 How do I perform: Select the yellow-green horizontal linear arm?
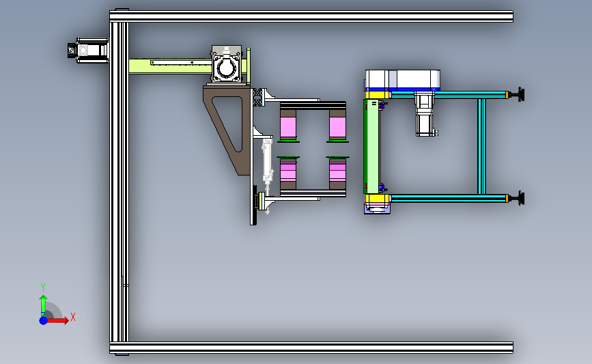pos(170,66)
